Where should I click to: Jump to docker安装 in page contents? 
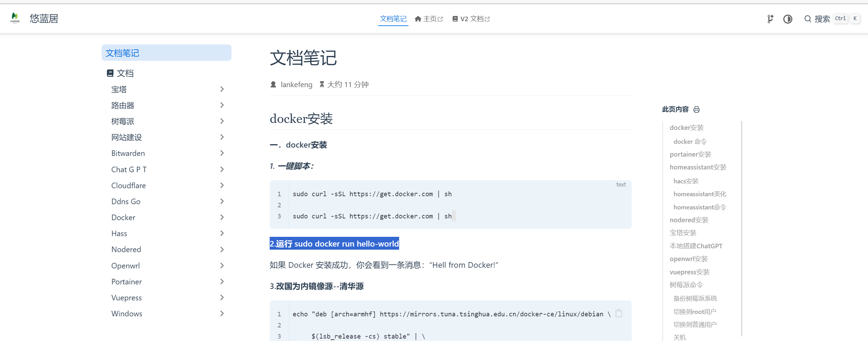click(686, 127)
